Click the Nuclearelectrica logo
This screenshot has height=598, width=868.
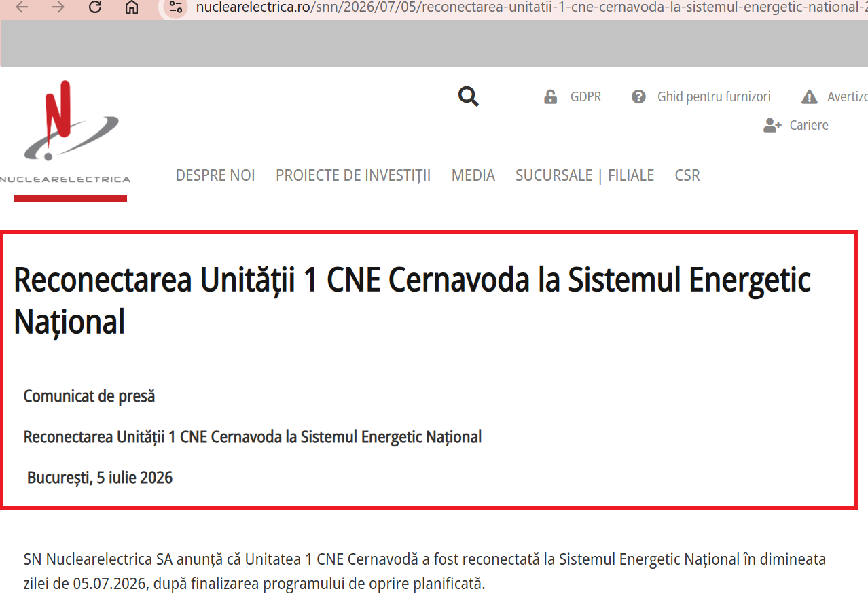tap(66, 133)
